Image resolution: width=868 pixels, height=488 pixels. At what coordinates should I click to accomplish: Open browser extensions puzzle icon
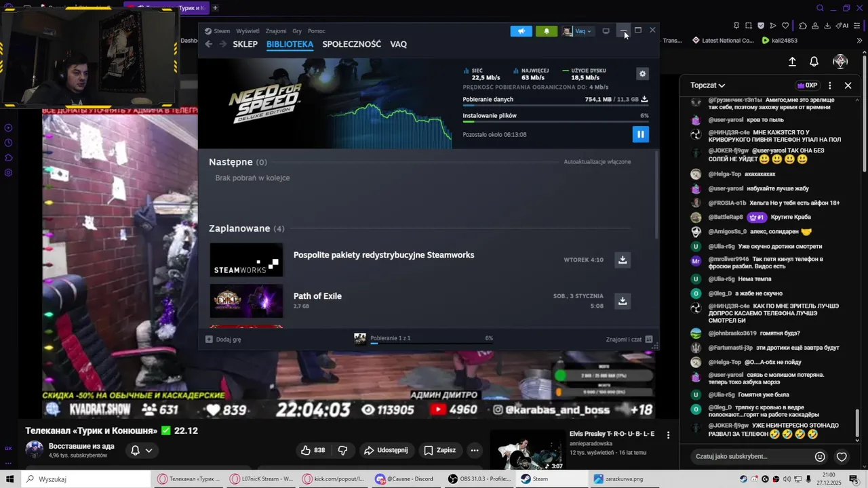(803, 26)
